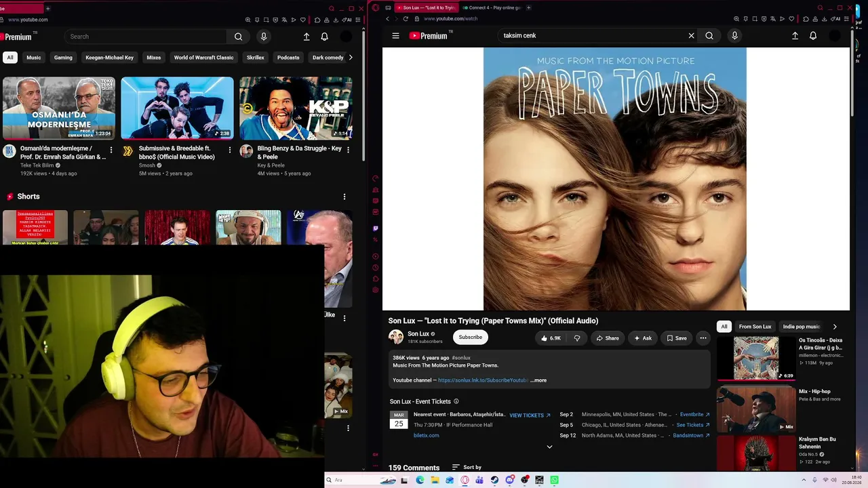
Task: Reload the page in the right browser window
Action: coord(405,19)
